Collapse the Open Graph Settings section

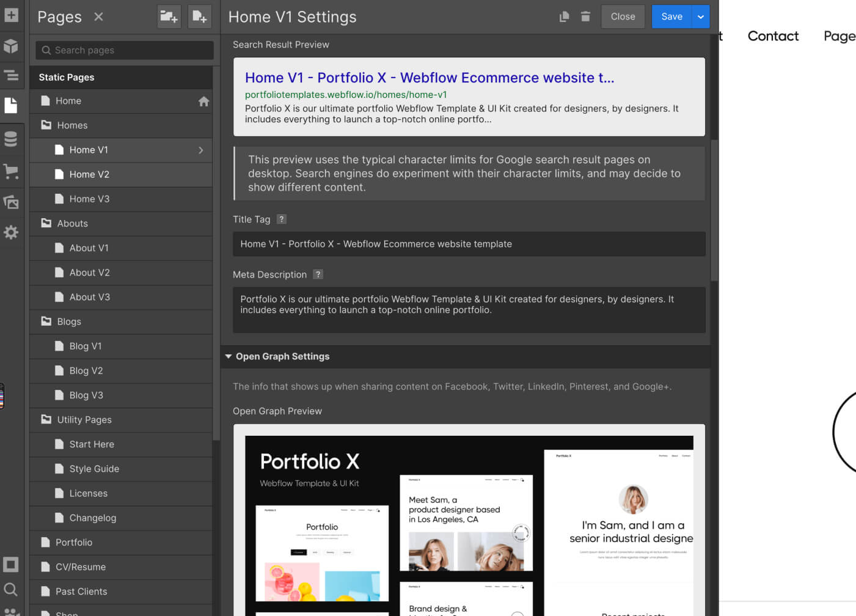(229, 356)
